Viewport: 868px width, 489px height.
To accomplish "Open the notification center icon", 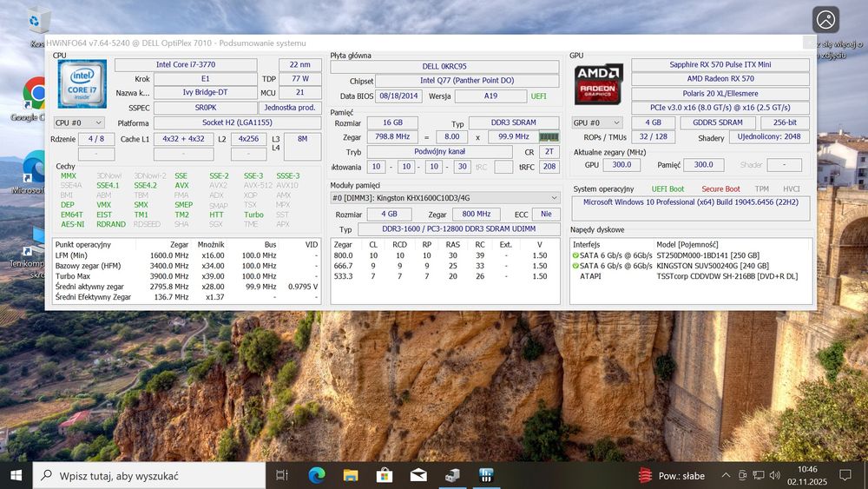I will coord(845,475).
